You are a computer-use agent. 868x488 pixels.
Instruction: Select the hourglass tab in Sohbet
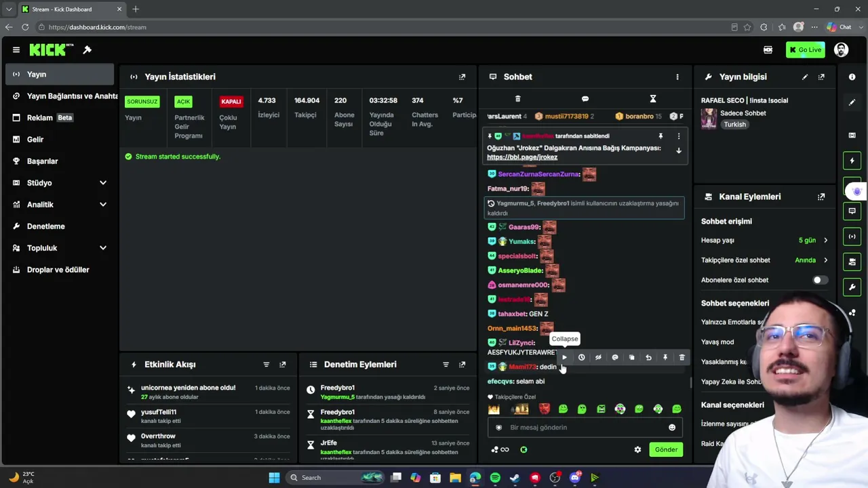[653, 99]
